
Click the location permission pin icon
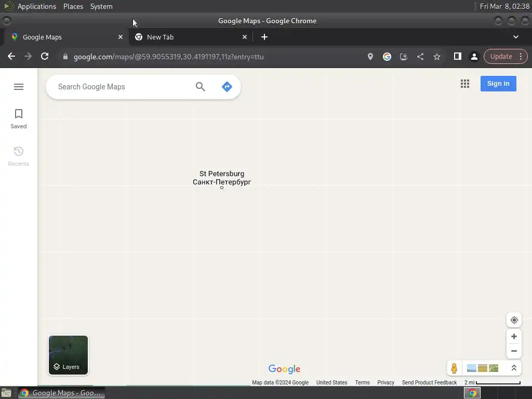[x=370, y=57]
